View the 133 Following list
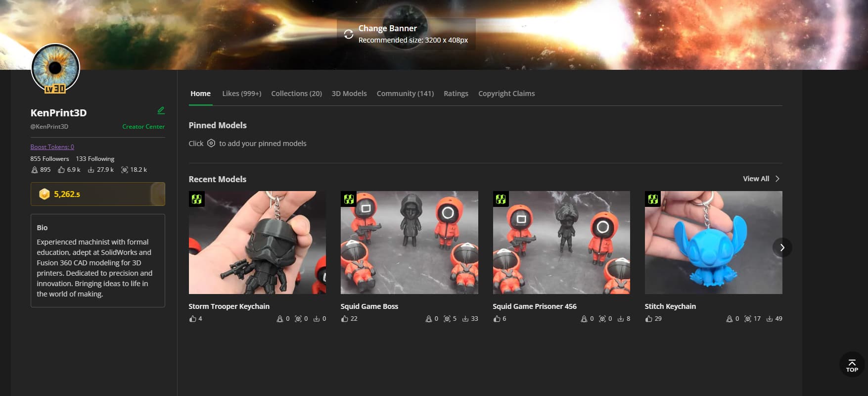 tap(95, 159)
